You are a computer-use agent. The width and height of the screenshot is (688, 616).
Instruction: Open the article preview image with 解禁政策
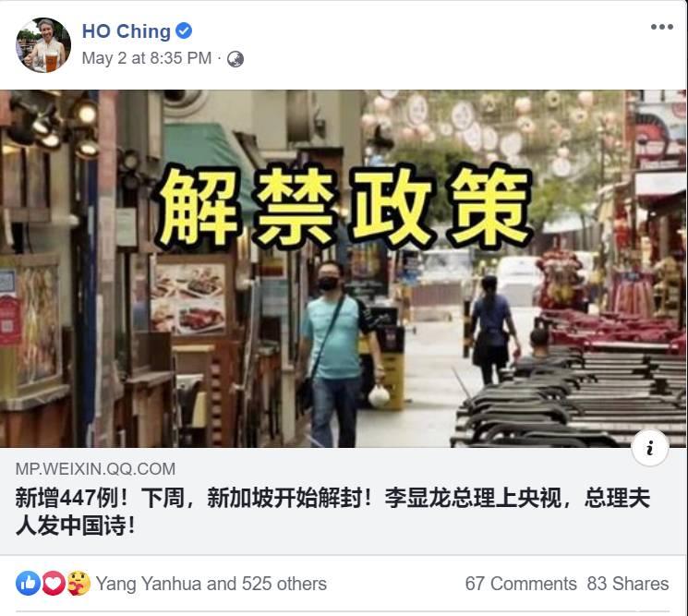pos(344,269)
